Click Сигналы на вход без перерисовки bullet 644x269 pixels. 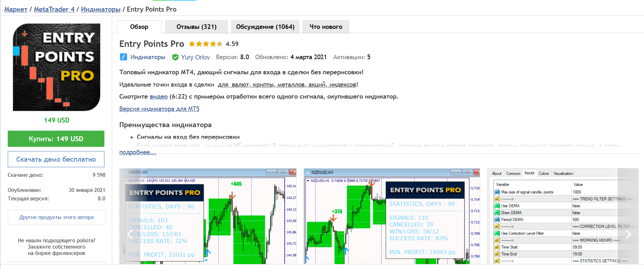click(x=188, y=137)
